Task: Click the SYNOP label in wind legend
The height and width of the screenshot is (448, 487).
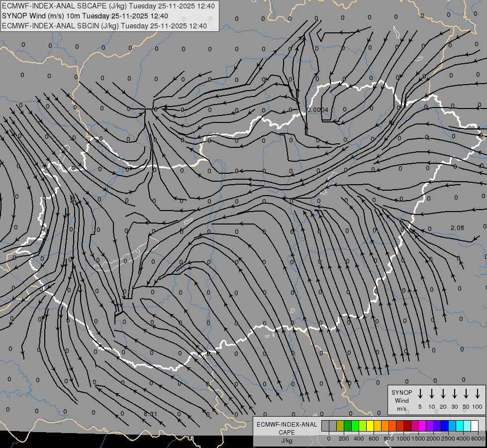Action: (401, 393)
